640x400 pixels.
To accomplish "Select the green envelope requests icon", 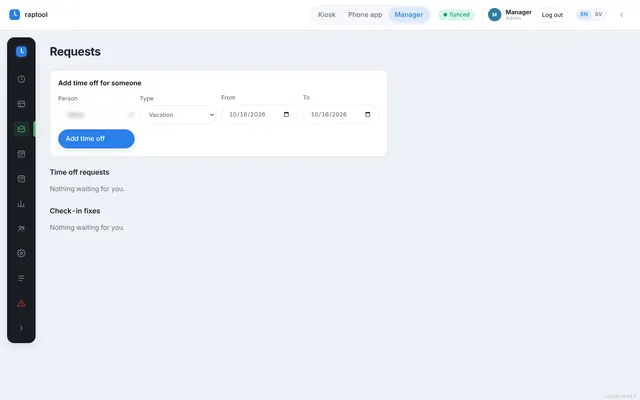I will pyautogui.click(x=21, y=129).
